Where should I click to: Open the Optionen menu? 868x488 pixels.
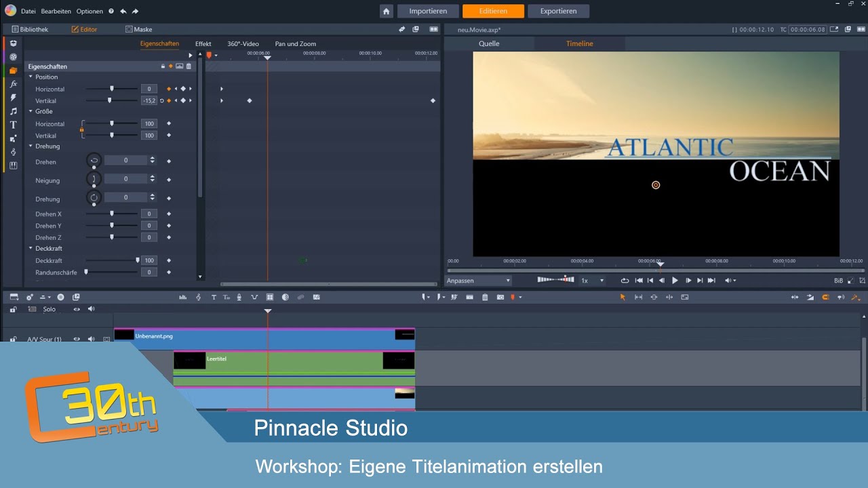(x=90, y=12)
